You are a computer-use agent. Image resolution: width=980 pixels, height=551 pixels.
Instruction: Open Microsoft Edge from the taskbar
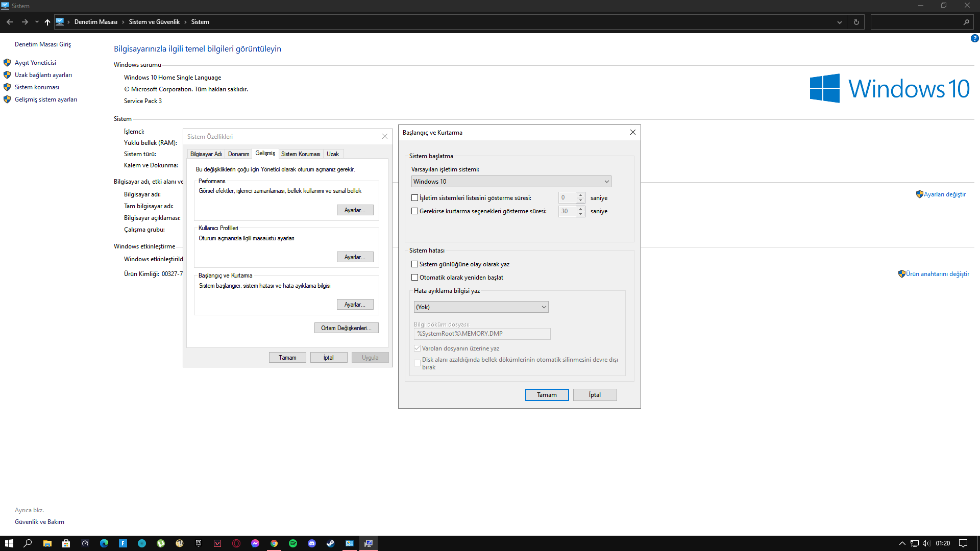coord(104,543)
